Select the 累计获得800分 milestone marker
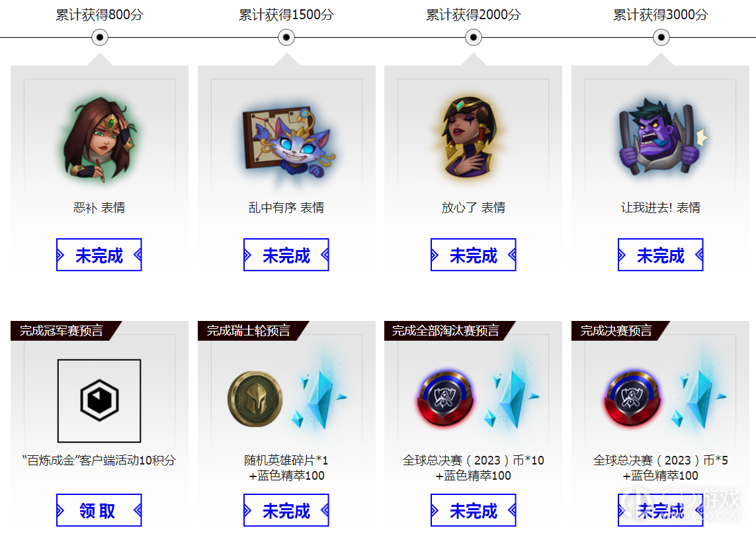The image size is (756, 534). [100, 37]
